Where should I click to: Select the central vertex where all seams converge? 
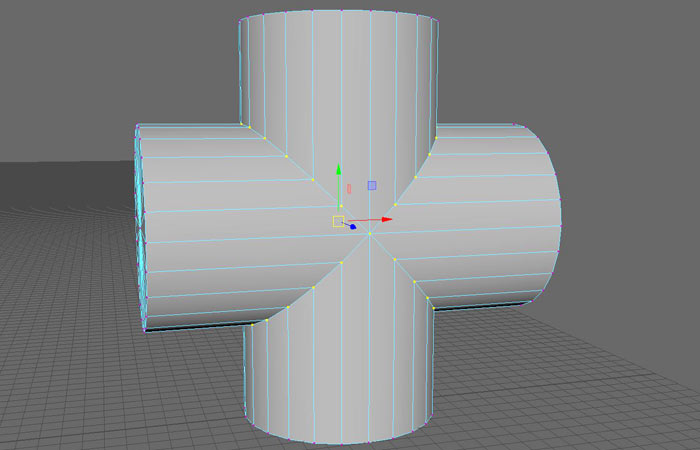click(x=369, y=234)
